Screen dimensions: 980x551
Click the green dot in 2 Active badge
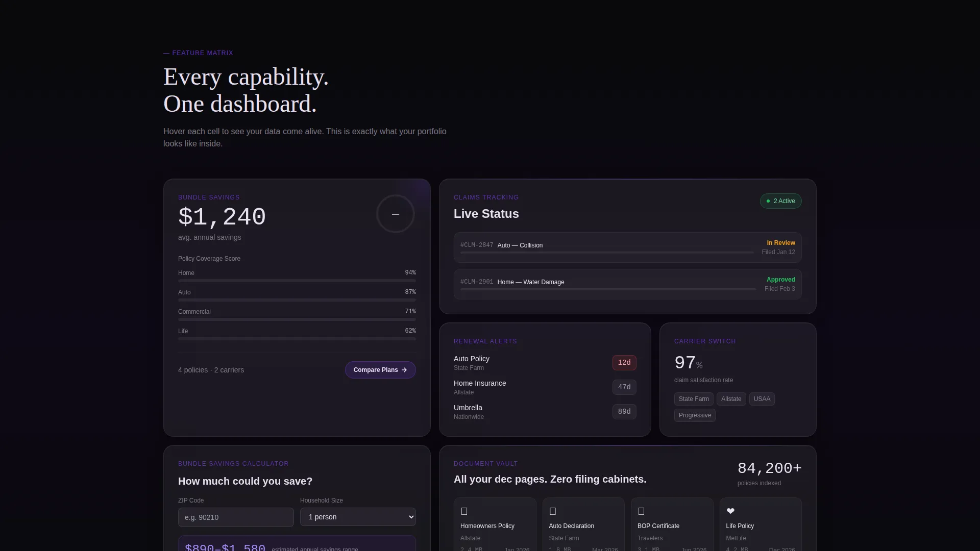coord(768,201)
